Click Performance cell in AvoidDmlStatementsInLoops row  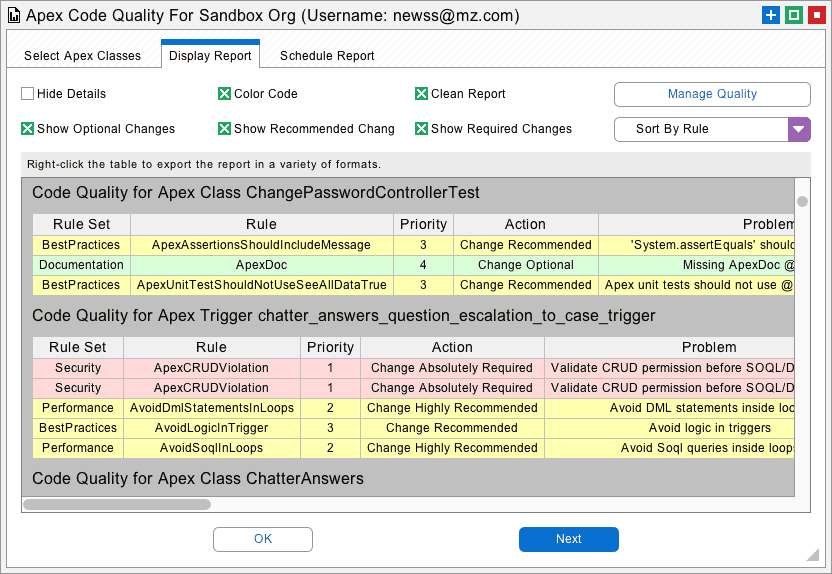(78, 408)
